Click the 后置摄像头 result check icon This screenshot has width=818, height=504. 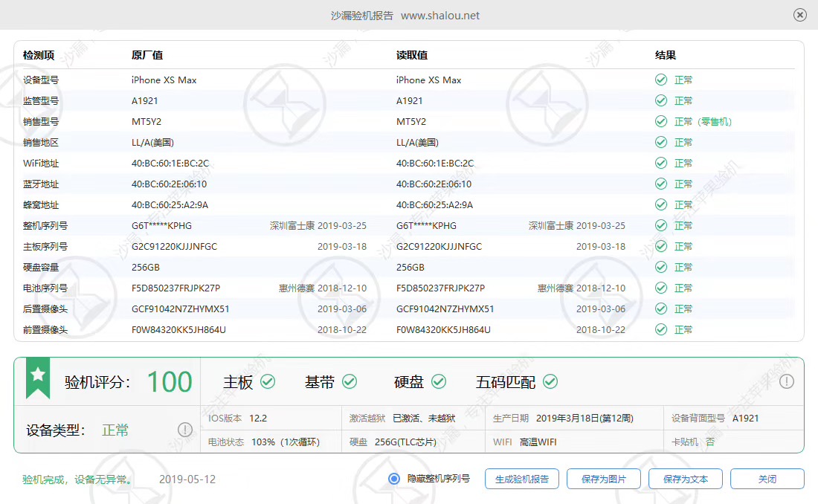661,309
